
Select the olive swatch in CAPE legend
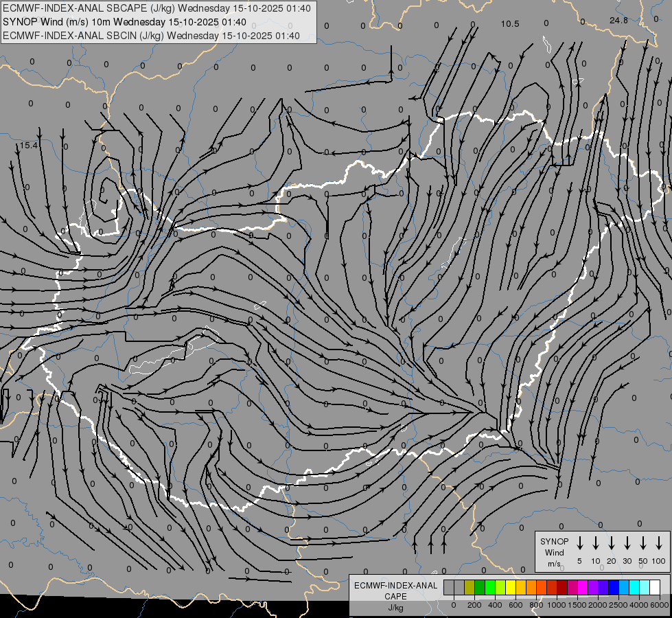[x=470, y=587]
